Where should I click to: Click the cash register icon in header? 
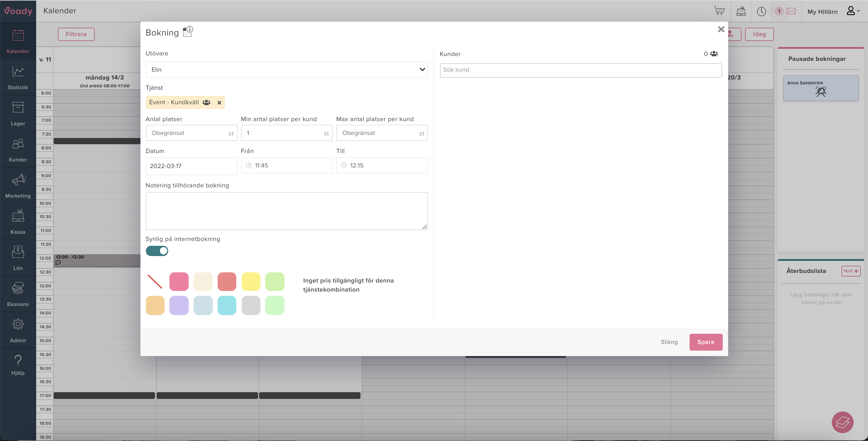[x=741, y=11]
